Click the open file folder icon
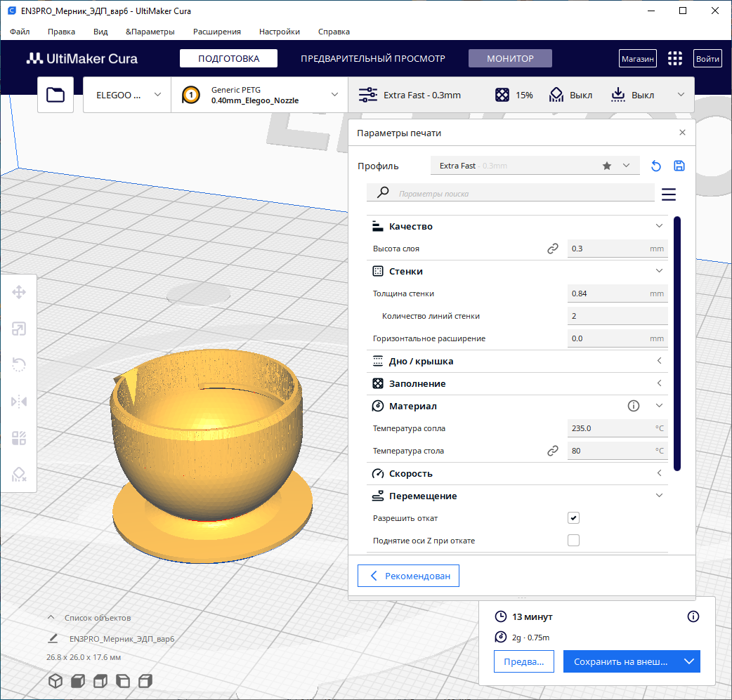Viewport: 732px width, 700px height. (55, 95)
